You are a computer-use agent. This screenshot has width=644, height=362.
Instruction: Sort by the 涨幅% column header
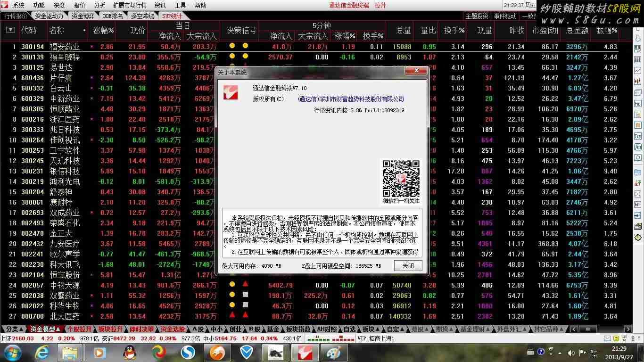point(103,30)
